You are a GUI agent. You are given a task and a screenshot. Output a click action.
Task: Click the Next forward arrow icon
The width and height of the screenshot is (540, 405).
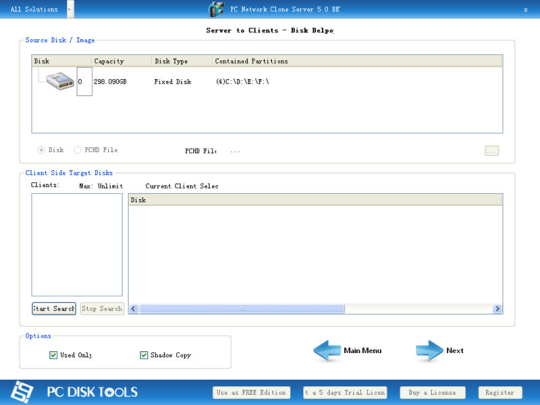click(x=429, y=351)
